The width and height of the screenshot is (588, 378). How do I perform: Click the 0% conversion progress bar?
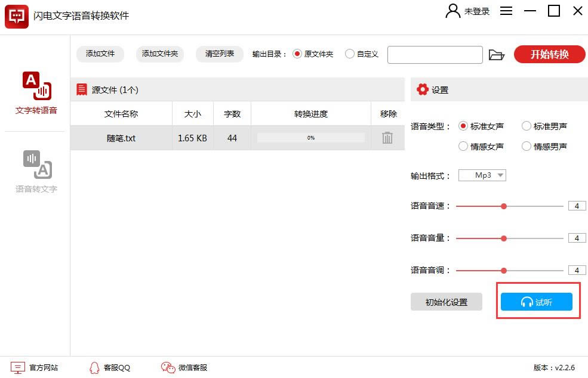(311, 138)
